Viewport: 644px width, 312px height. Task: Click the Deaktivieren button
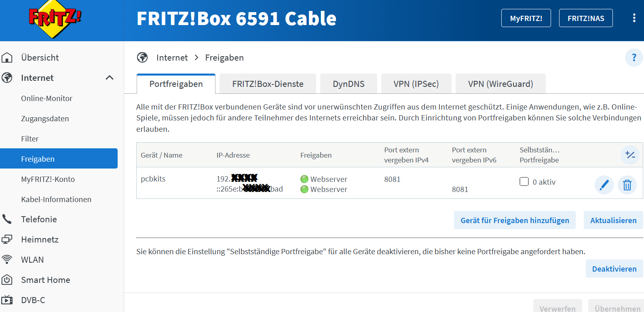click(614, 269)
